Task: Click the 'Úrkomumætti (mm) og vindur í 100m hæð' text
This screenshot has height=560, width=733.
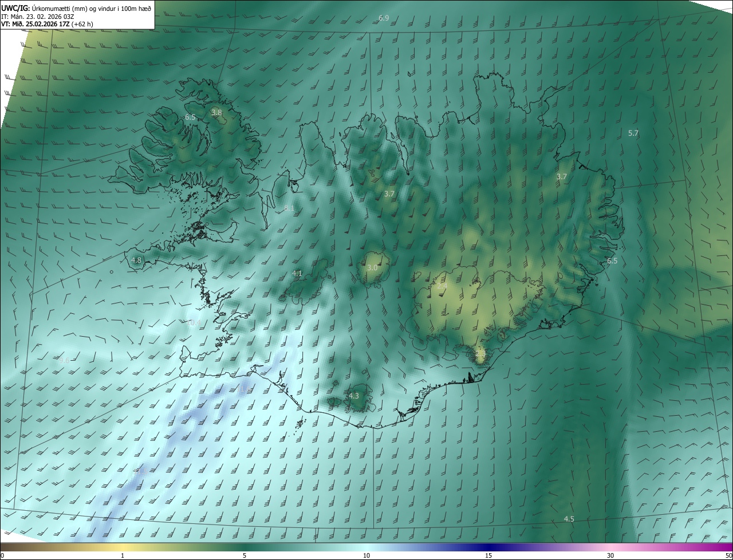Action: tap(91, 8)
